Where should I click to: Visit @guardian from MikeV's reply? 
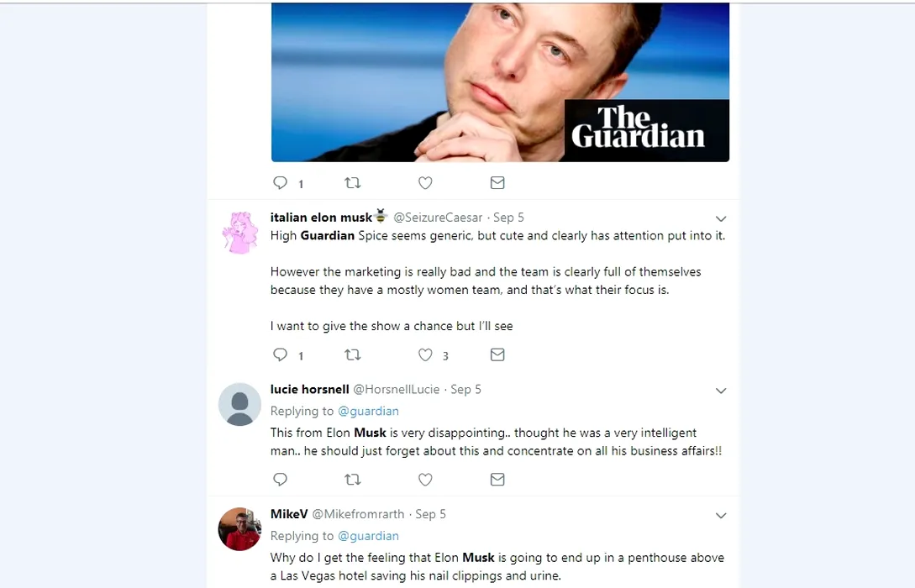(x=368, y=536)
